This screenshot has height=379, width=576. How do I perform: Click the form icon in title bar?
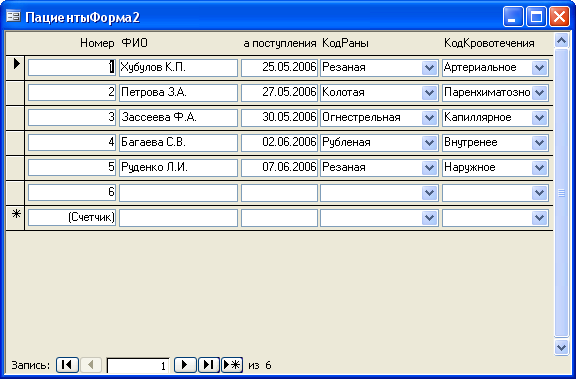(x=13, y=17)
